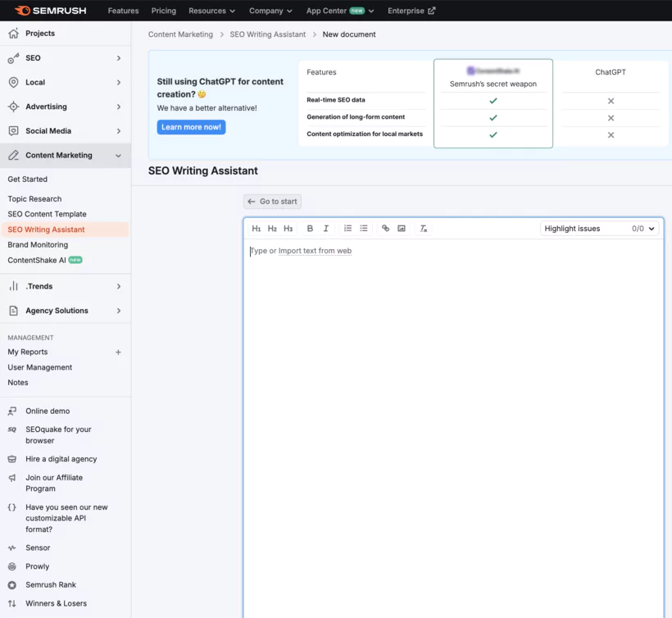Clear formatting with the Tx icon
This screenshot has height=618, width=672.
coord(424,228)
